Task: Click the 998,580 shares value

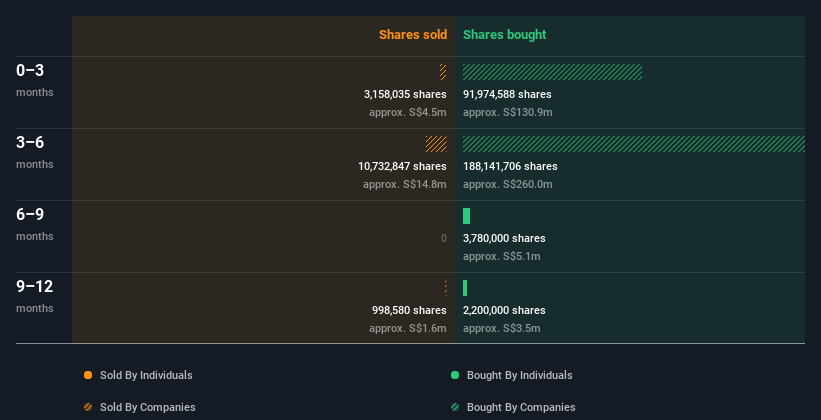Action: click(x=409, y=310)
